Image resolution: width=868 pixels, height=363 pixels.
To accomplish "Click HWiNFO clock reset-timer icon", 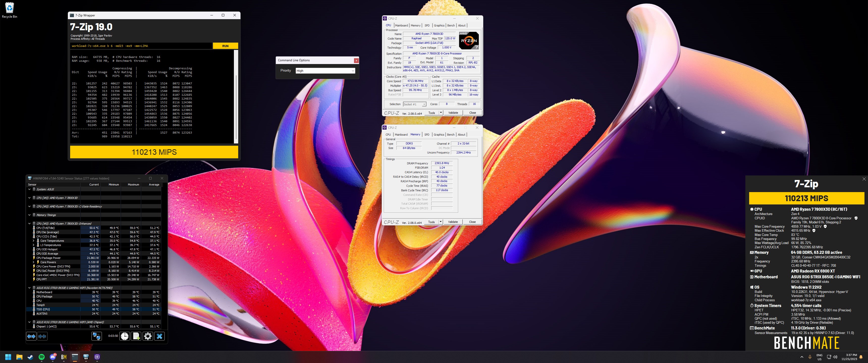I will (x=125, y=336).
